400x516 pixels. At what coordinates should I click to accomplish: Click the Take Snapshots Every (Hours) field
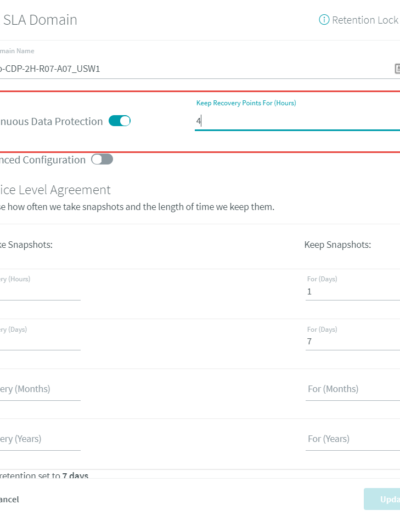[x=40, y=291]
